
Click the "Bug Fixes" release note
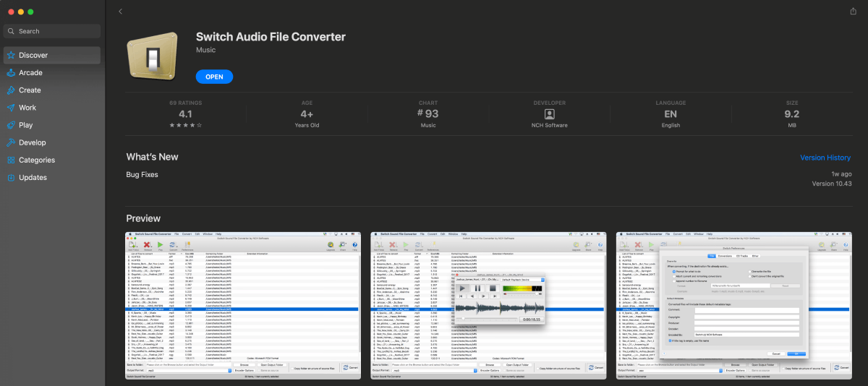[x=142, y=174]
